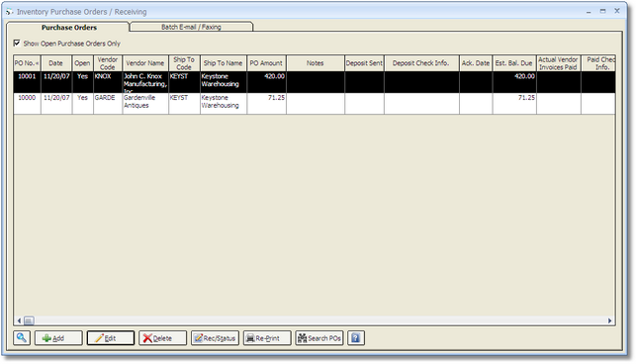Click the PO Amount column header
Screen dimensions: 636x364
266,63
